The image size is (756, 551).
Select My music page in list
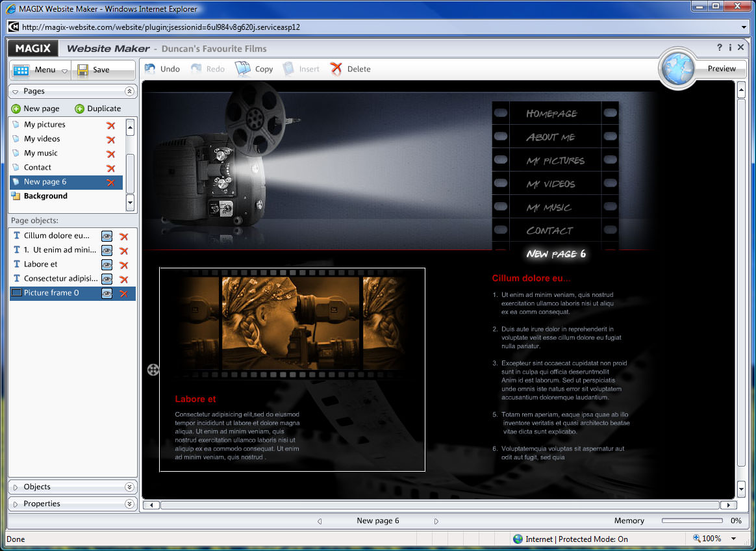(x=66, y=153)
